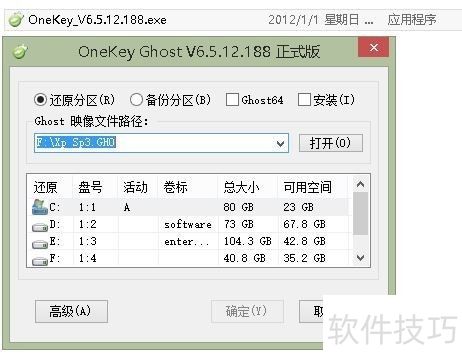Screen dimensions: 462x364
Task: Click the 盘号 column header
Action: (90, 187)
